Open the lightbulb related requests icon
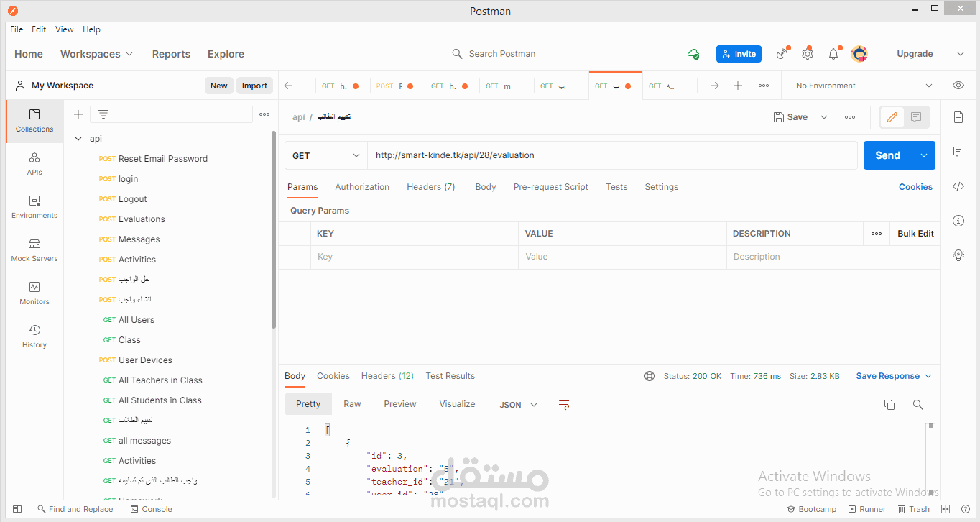This screenshot has width=980, height=522. 958,255
